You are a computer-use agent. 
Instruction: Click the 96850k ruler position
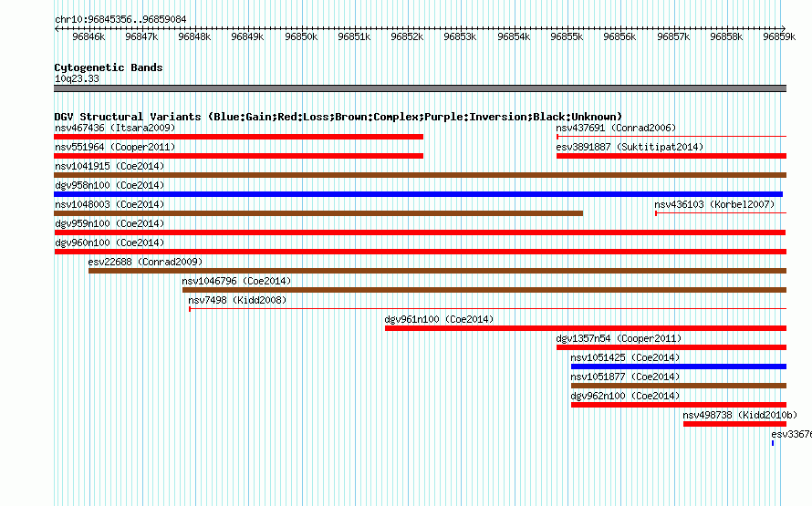click(301, 36)
